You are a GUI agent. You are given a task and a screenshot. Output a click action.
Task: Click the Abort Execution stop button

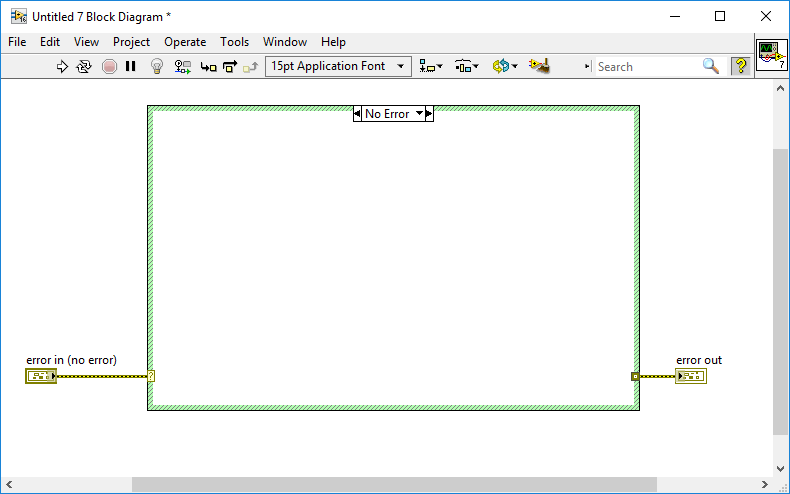(x=109, y=67)
